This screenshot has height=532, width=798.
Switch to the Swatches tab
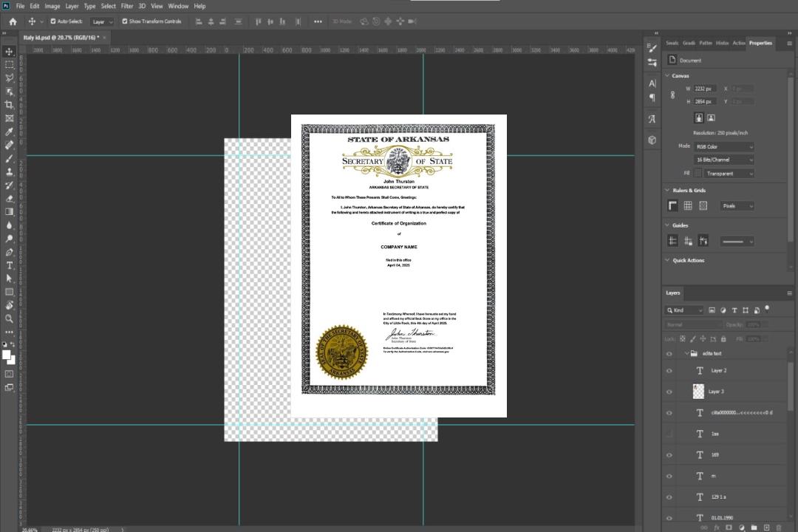pyautogui.click(x=672, y=43)
